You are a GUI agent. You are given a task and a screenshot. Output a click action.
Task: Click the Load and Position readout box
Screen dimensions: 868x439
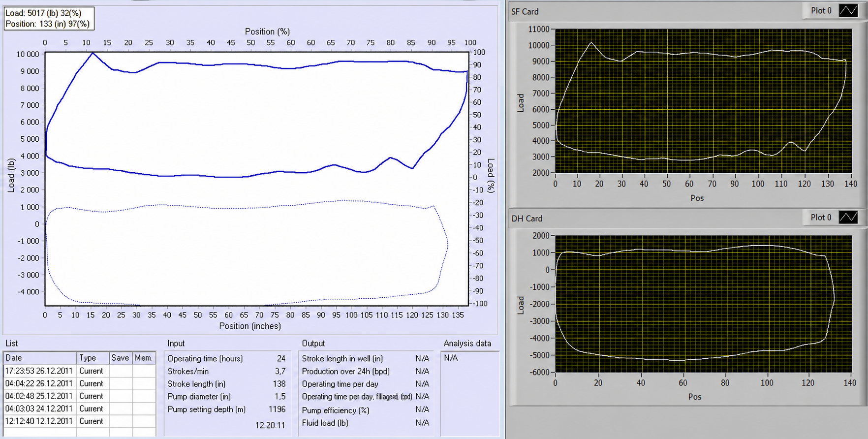coord(49,19)
